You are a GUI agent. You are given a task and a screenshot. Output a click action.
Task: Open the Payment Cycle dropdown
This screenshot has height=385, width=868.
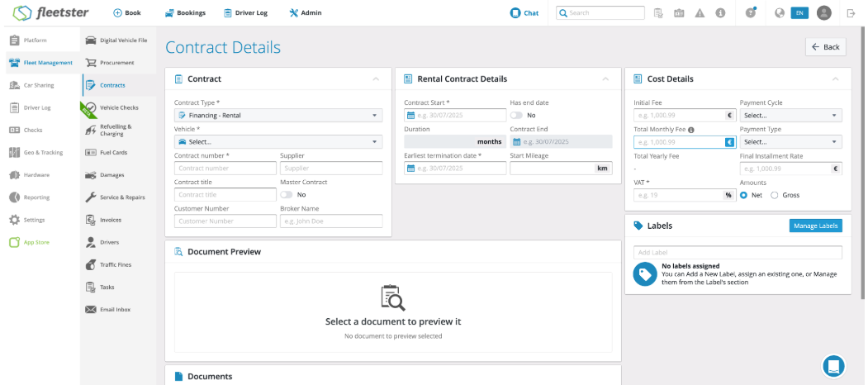click(x=791, y=115)
